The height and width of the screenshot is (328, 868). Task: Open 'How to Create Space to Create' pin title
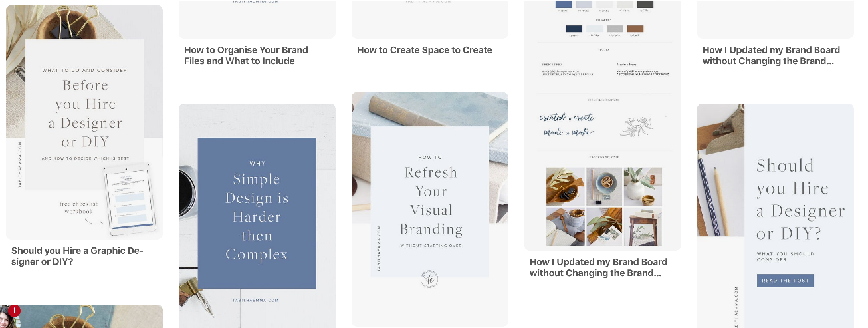(x=425, y=50)
